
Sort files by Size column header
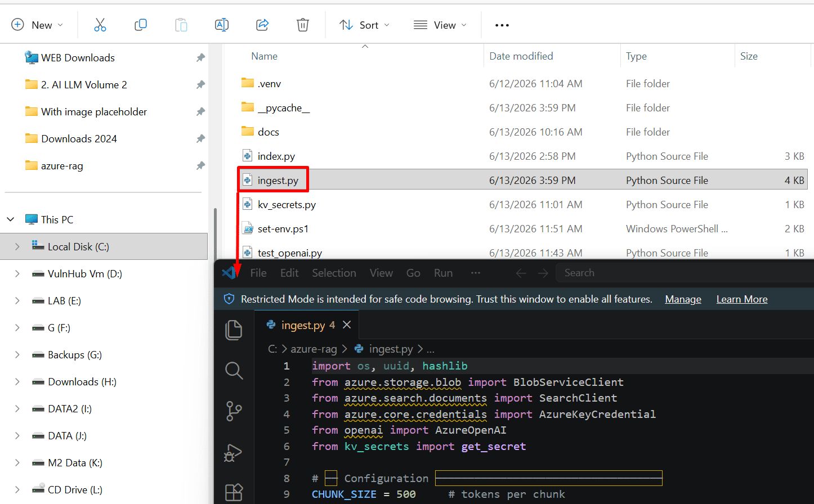point(749,56)
